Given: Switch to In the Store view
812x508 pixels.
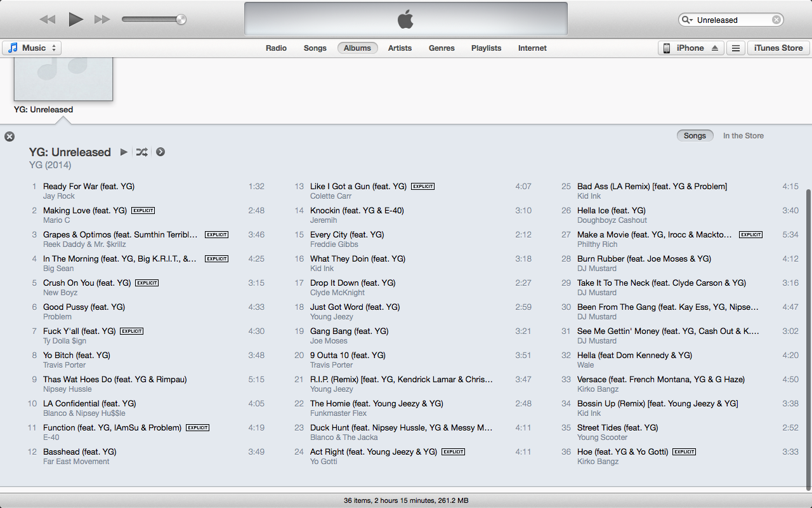Looking at the screenshot, I should (x=743, y=135).
